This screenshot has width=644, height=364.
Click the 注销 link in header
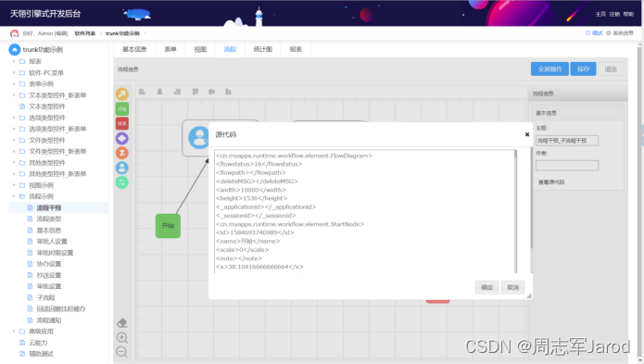[x=614, y=14]
